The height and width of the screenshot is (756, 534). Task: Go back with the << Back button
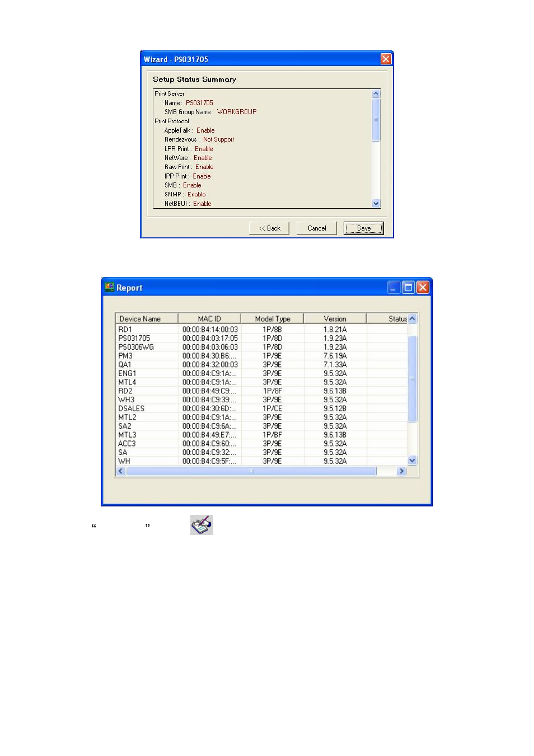(269, 228)
